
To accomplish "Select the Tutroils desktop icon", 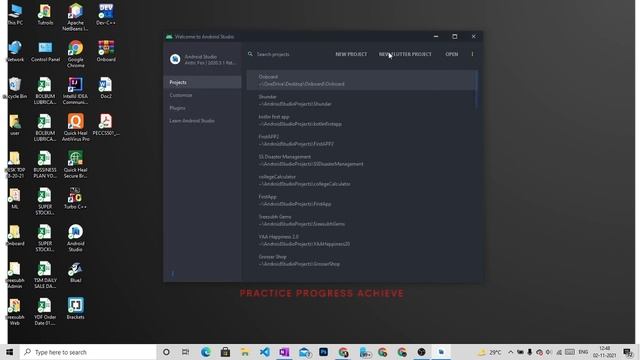I will coord(45,15).
